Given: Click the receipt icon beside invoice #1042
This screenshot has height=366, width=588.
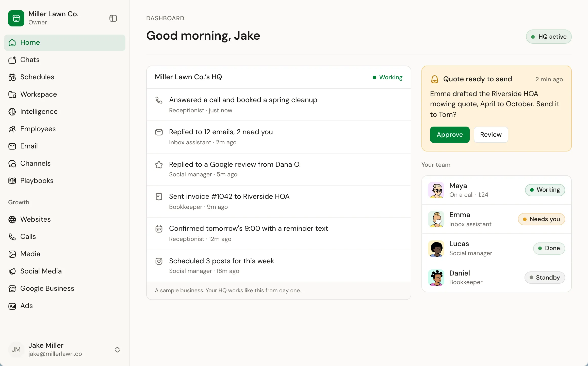Looking at the screenshot, I should pos(159,197).
